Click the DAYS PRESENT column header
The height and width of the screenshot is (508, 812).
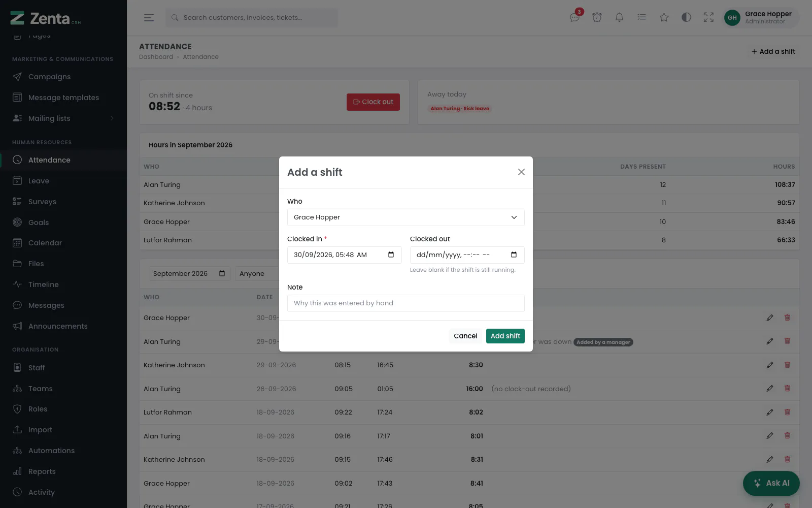pos(642,167)
